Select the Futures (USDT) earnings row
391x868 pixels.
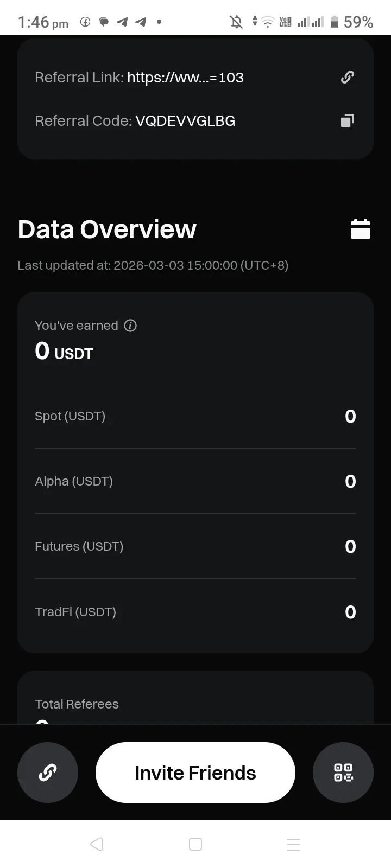click(195, 546)
